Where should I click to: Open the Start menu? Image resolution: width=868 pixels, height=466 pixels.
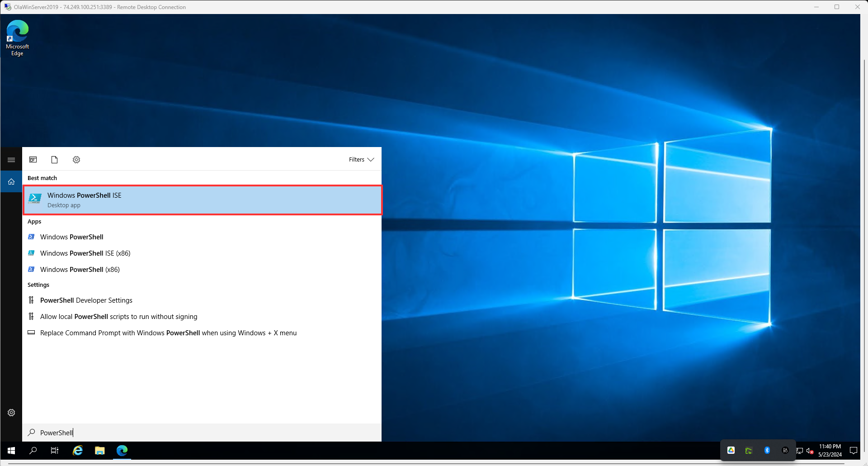tap(11, 451)
